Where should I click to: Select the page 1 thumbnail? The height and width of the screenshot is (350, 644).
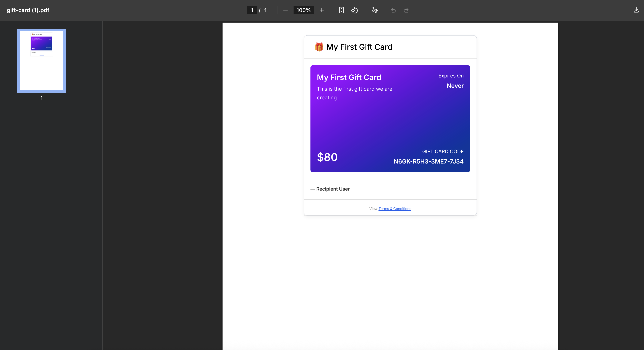point(42,61)
